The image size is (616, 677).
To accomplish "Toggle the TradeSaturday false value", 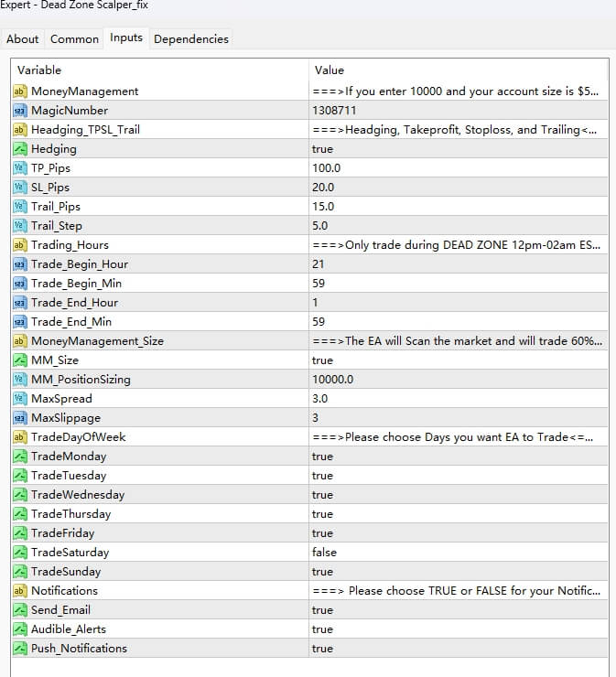I will (x=324, y=553).
